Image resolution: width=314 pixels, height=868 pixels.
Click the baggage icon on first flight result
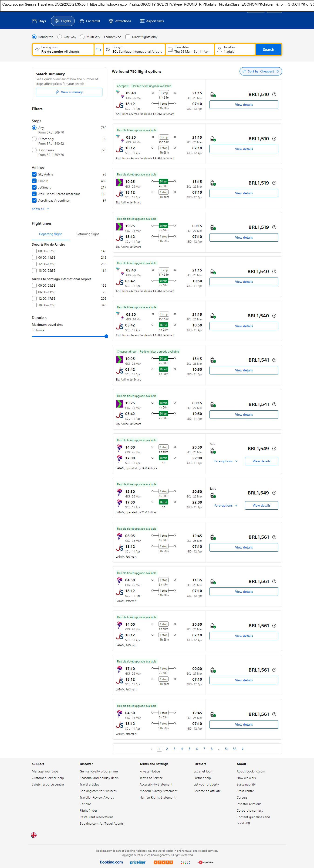click(x=213, y=95)
